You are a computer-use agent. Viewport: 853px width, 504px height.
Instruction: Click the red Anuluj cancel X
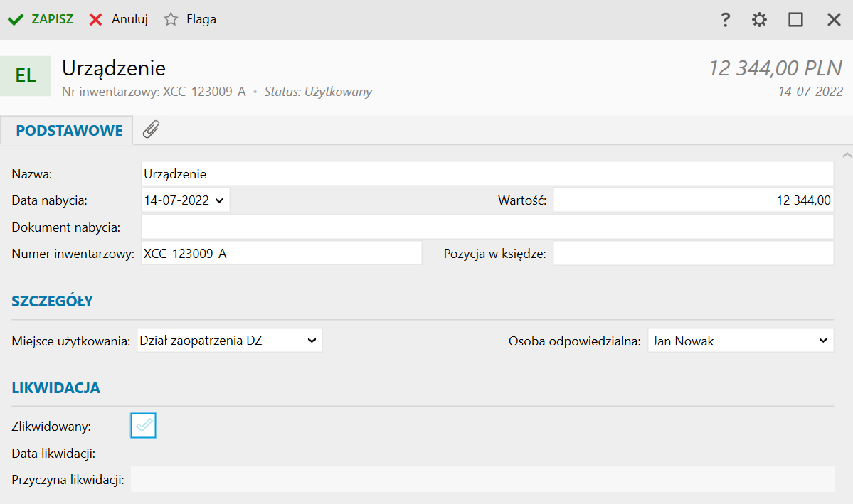95,20
